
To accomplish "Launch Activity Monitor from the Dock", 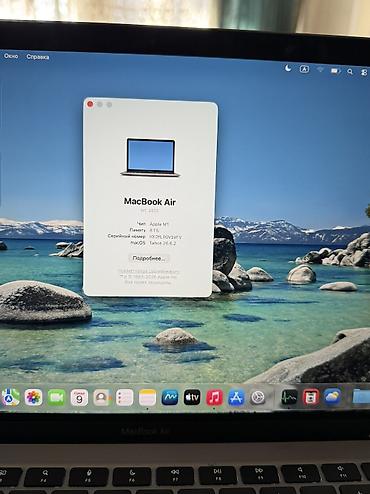I will [x=289, y=397].
